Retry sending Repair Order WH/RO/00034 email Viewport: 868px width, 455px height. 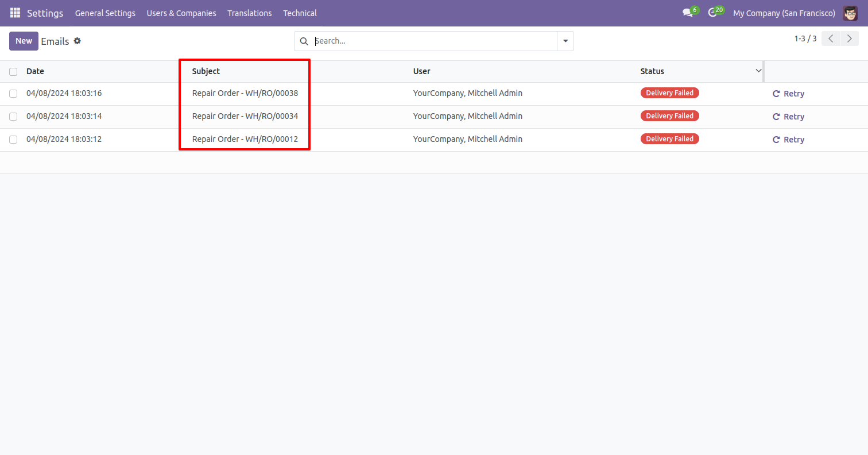788,117
